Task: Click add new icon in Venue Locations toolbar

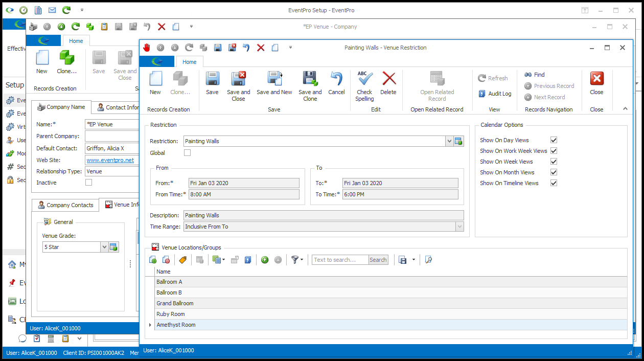Action: (153, 260)
